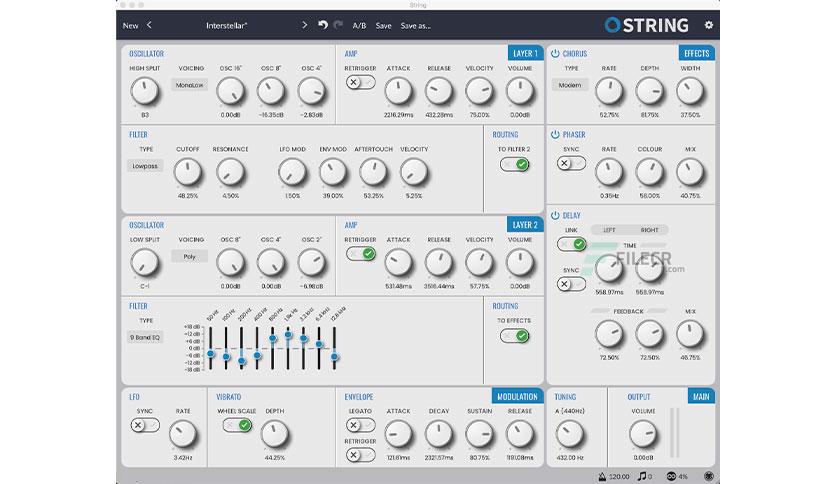The height and width of the screenshot is (484, 836).
Task: Toggle Delay Sync switch
Action: coord(571,284)
